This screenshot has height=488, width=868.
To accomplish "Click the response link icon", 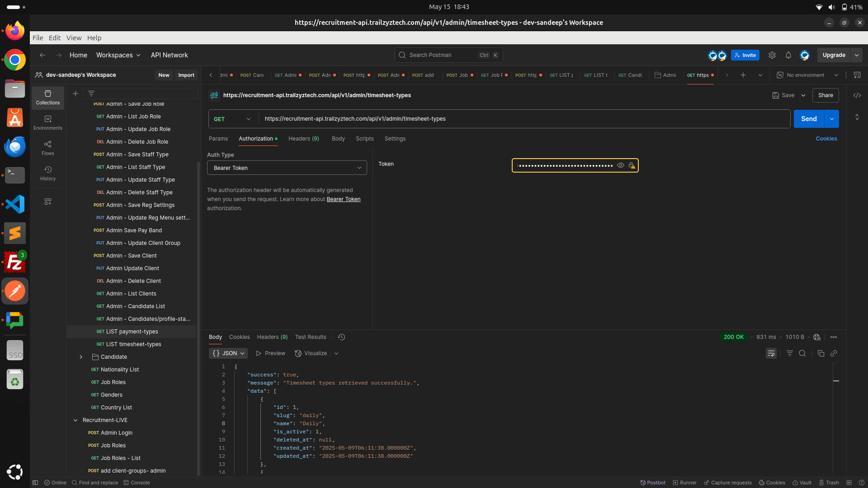I will pyautogui.click(x=834, y=353).
